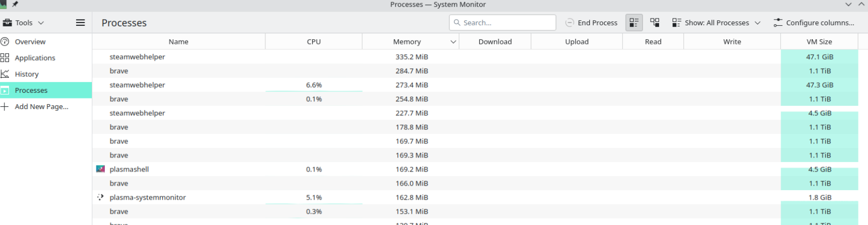Select brave row with 169.3 MiB

click(x=475, y=155)
